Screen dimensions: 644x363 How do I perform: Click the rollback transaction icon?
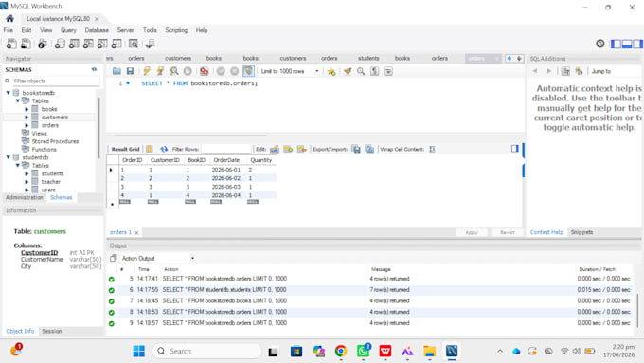coord(235,71)
